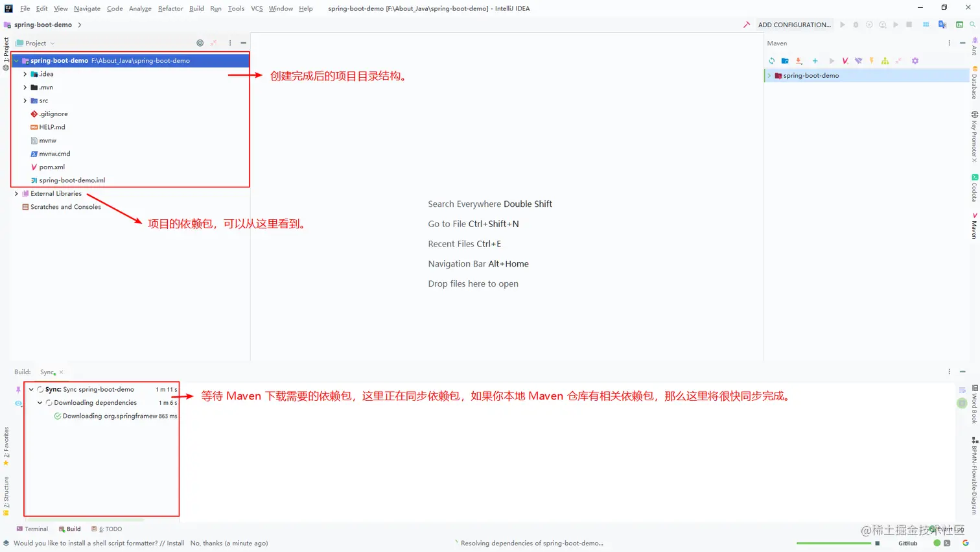Toggle soft-wrap icon in Build output
The image size is (980, 552).
coord(962,390)
